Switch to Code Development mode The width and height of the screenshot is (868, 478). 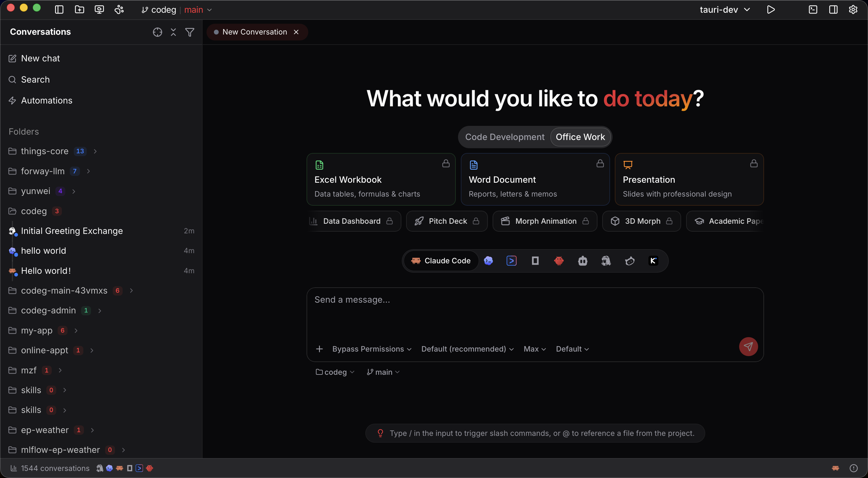point(505,137)
